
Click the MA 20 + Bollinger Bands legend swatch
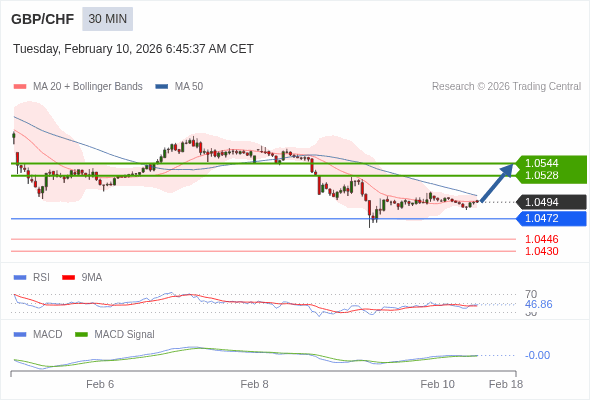tap(20, 87)
